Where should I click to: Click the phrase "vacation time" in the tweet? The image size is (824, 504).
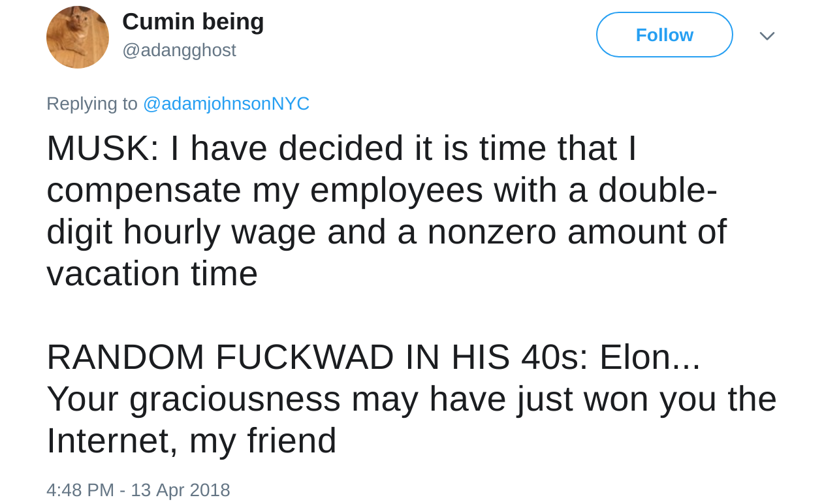(x=152, y=274)
